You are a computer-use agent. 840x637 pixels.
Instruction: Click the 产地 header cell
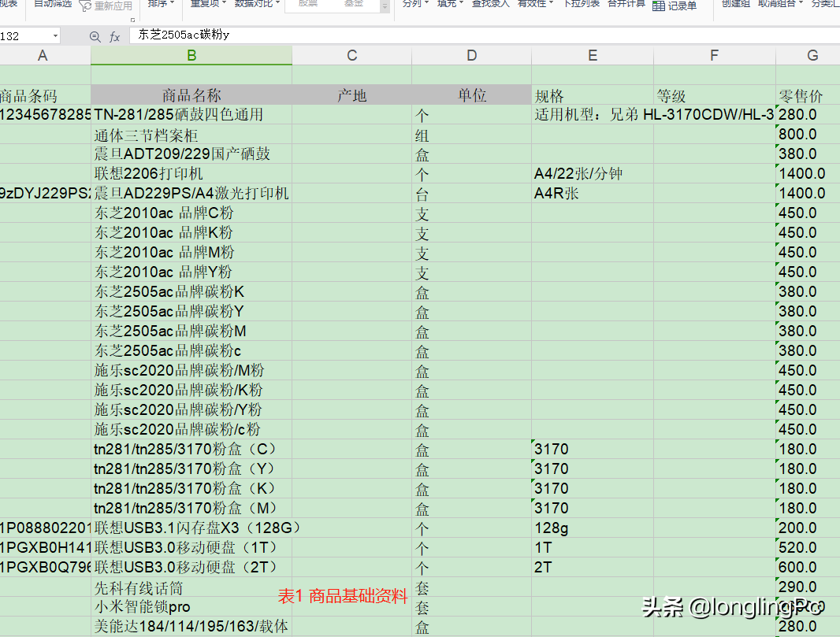[352, 95]
